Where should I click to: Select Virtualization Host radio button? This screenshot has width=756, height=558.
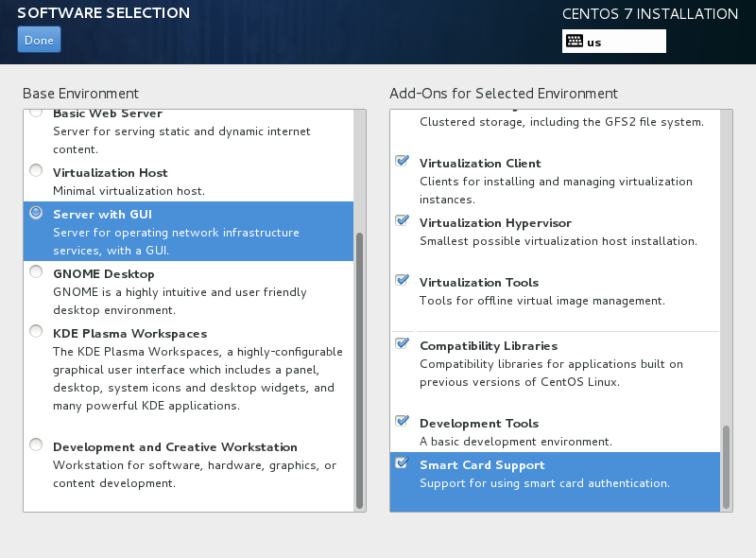click(x=36, y=171)
